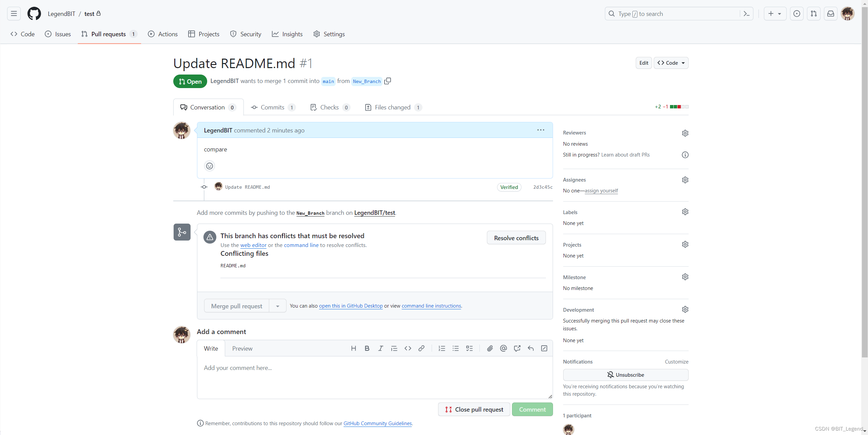Edit Projects with gear icon
The height and width of the screenshot is (435, 868).
[x=685, y=244]
